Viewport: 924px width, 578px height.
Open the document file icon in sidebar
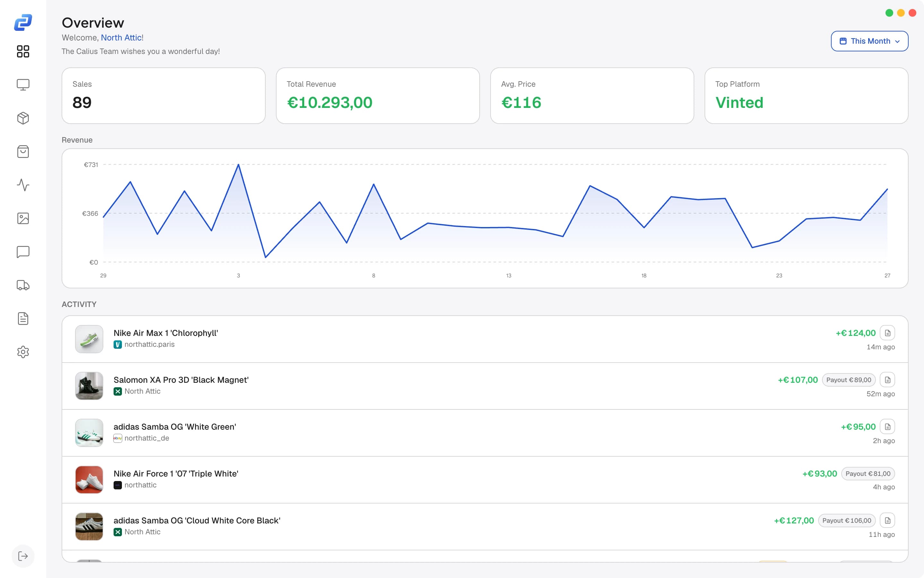click(23, 319)
